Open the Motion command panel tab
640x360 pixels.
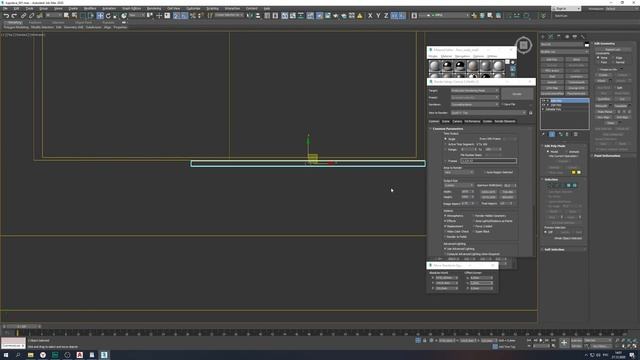[567, 36]
